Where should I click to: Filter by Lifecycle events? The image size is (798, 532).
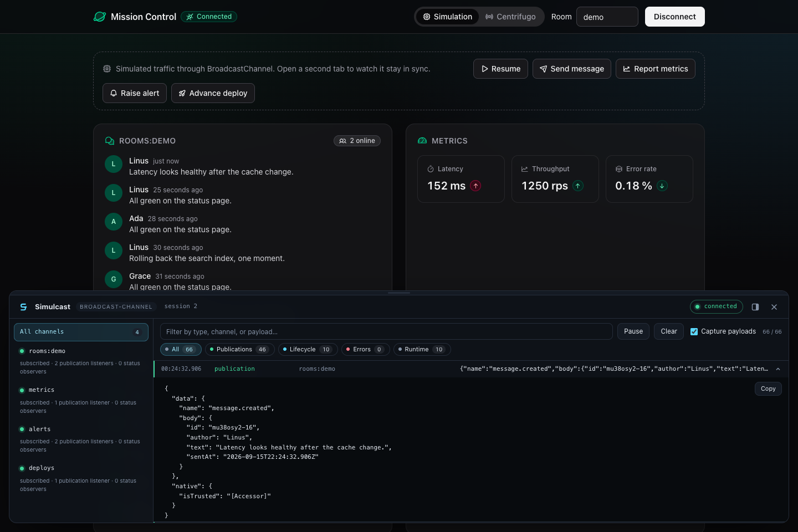308,349
